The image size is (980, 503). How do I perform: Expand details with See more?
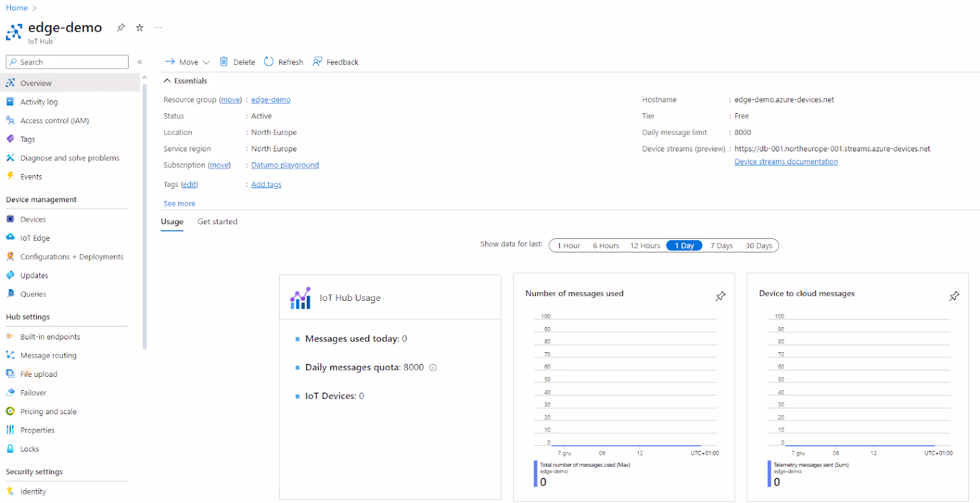(x=179, y=203)
